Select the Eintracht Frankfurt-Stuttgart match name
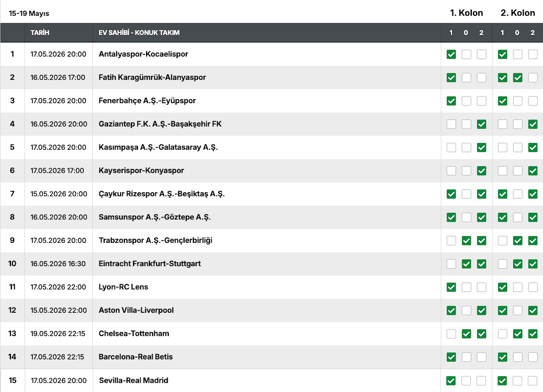 (150, 263)
